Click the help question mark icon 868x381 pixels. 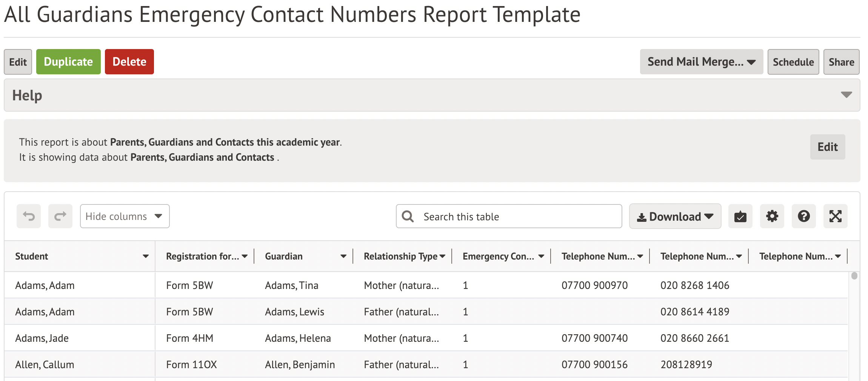[803, 216]
